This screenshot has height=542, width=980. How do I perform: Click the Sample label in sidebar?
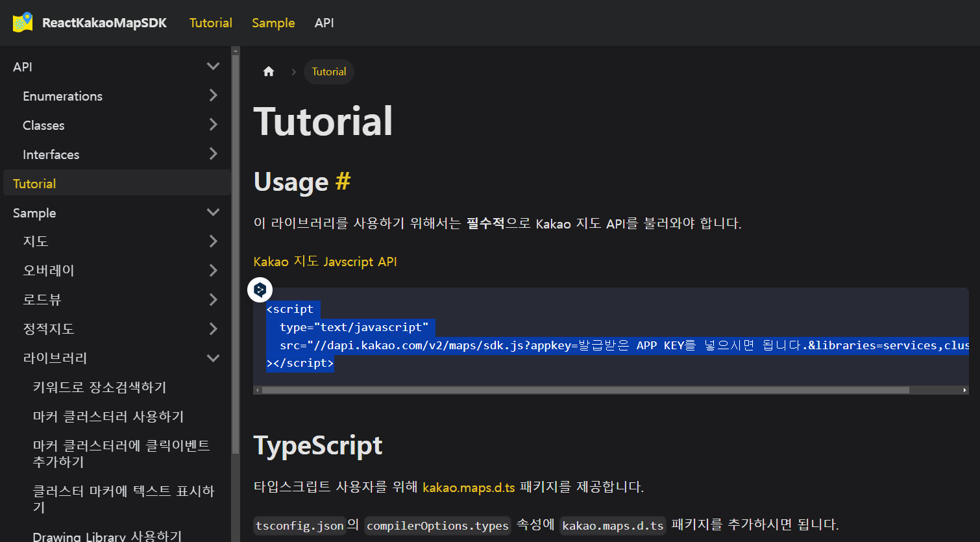[34, 212]
